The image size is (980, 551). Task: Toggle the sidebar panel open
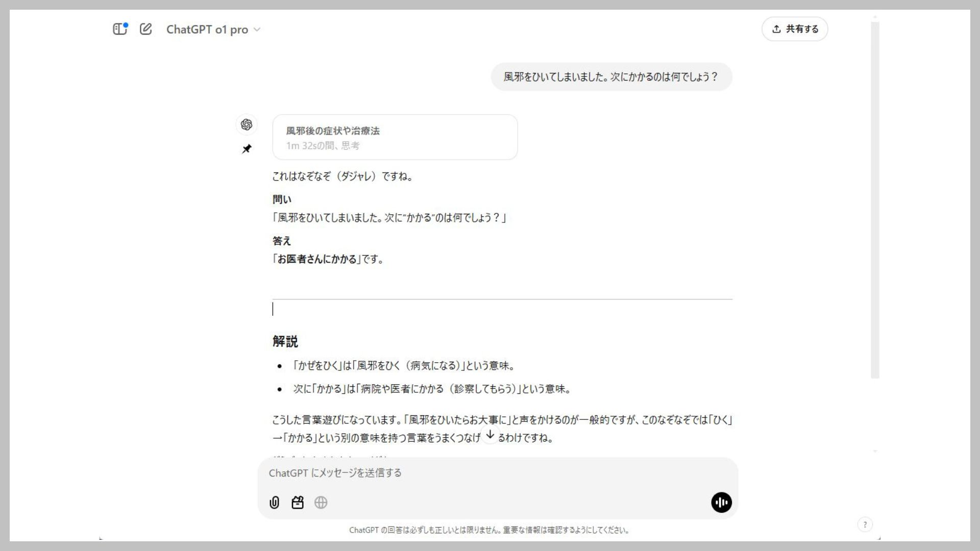(x=120, y=29)
